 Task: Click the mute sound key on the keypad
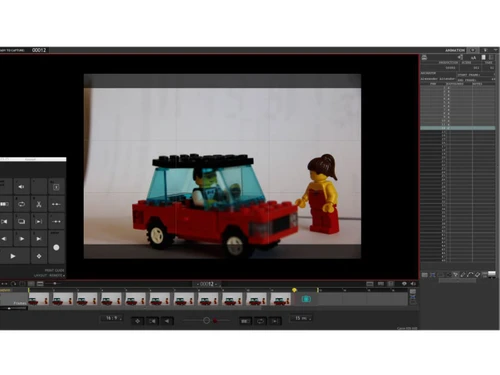[21, 187]
